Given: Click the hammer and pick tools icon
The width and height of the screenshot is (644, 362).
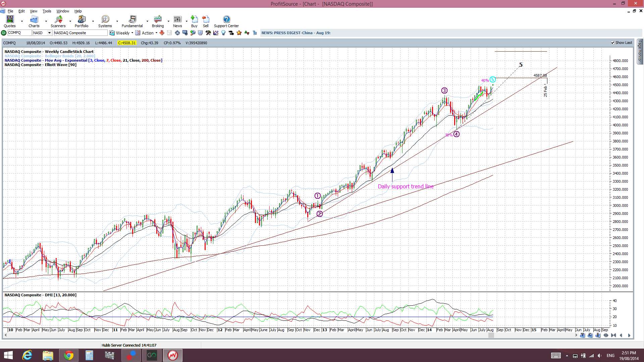Looking at the screenshot, I should point(208,33).
